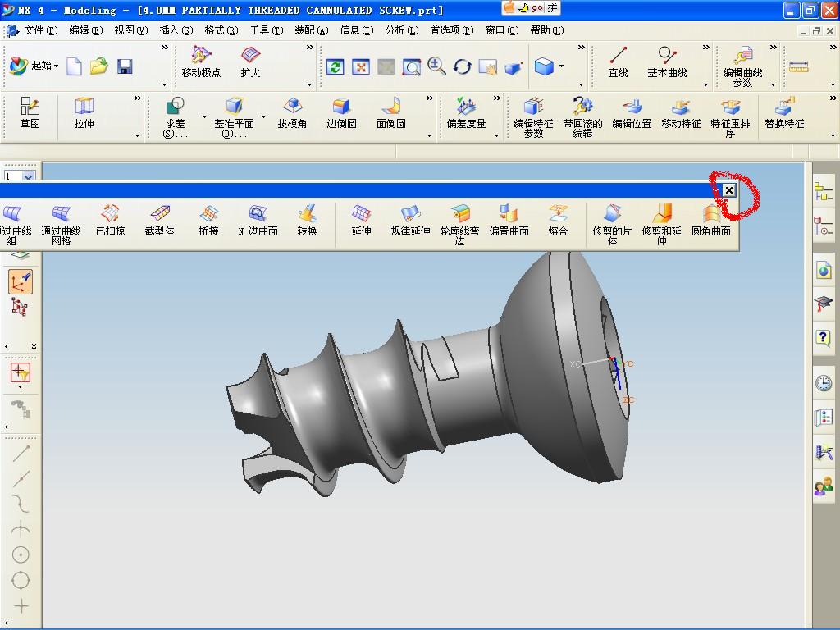Click 圆角曲面 (Fillet Surface) tool
Screen dimensions: 840x630
(711, 220)
